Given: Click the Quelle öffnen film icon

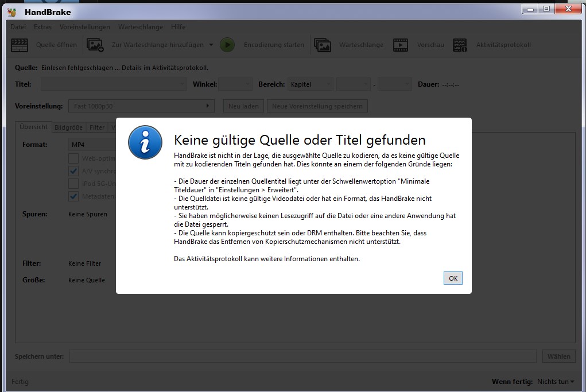Looking at the screenshot, I should 20,45.
